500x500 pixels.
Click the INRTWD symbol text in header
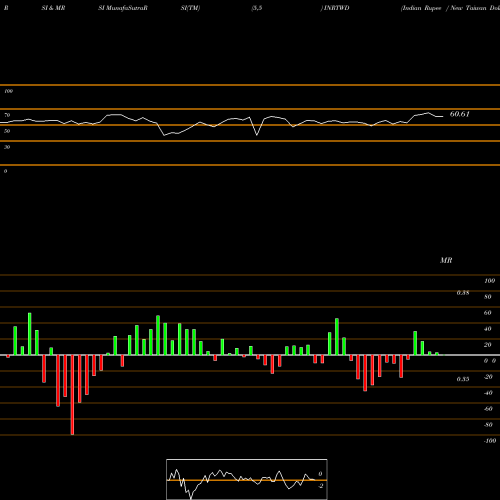click(336, 8)
